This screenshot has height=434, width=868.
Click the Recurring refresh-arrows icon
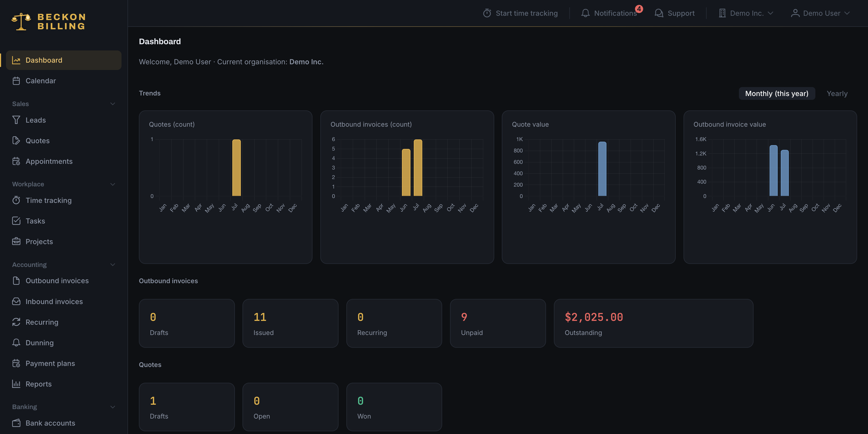[x=16, y=322]
